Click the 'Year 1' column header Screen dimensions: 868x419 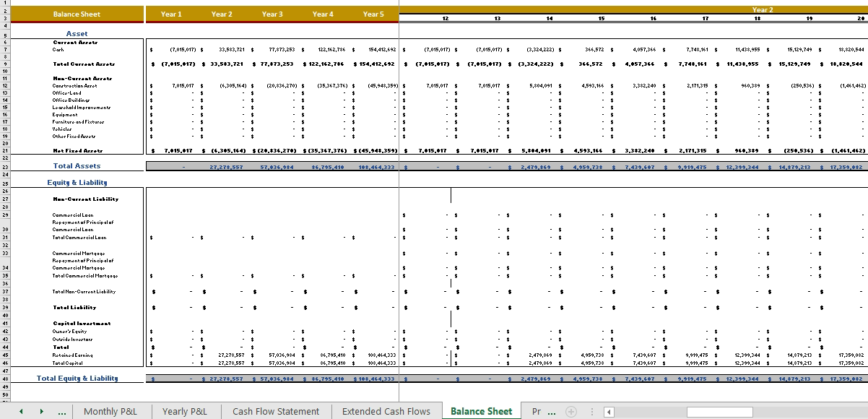coord(171,14)
